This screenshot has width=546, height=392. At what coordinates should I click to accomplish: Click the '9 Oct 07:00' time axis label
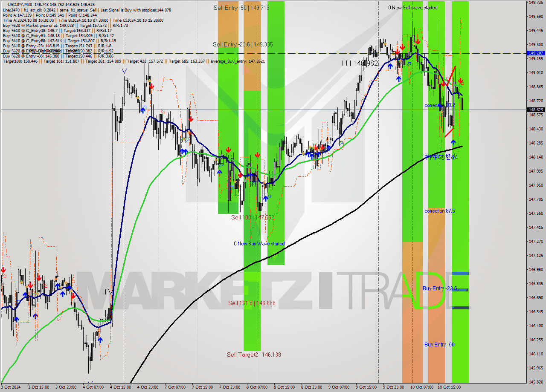[x=339, y=387]
